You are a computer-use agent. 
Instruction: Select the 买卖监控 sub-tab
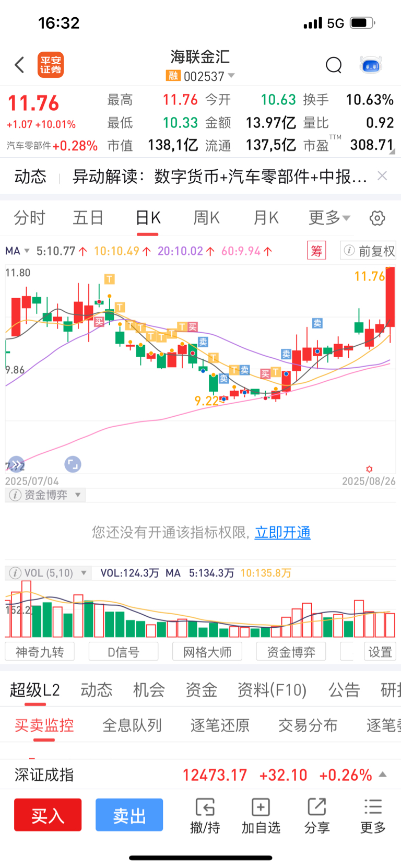pos(44,725)
